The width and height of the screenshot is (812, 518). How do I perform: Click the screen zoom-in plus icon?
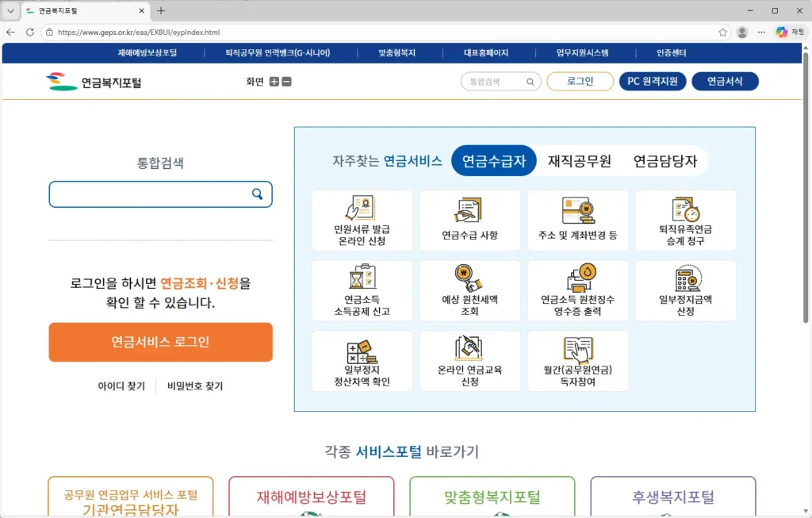274,82
